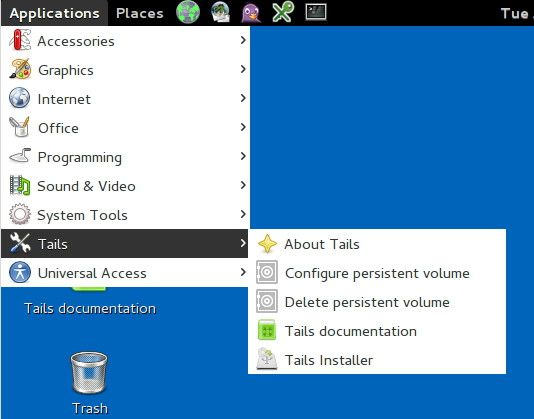Expand the Programming submenu arrow
534x419 pixels.
pos(243,156)
